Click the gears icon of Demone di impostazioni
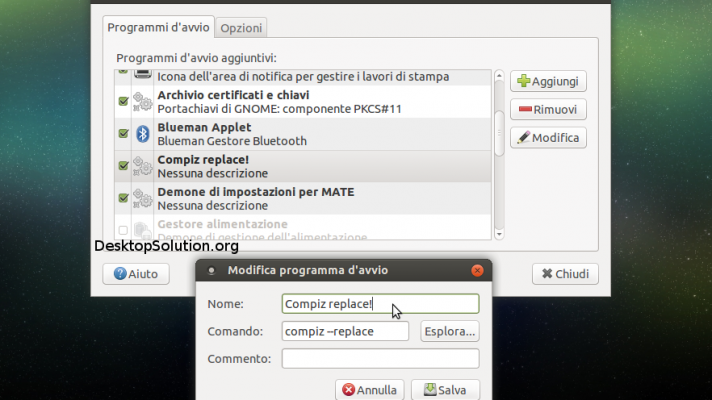The width and height of the screenshot is (712, 400). [143, 198]
